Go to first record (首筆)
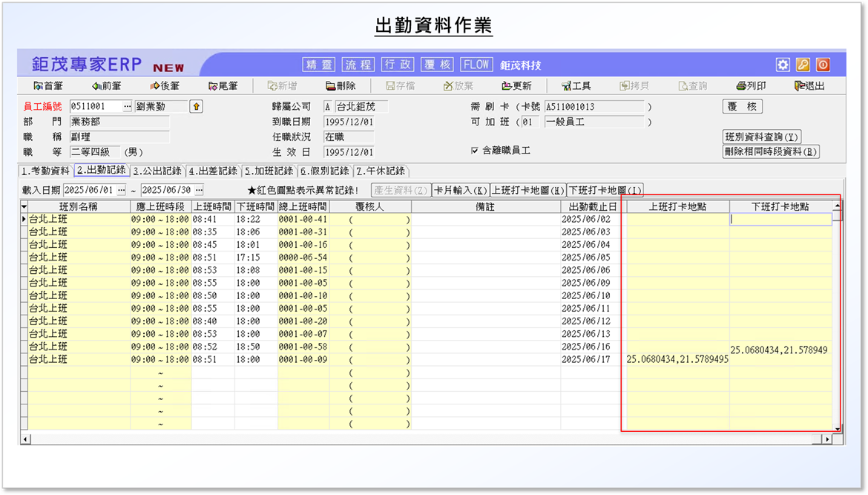The image size is (868, 495). 48,86
